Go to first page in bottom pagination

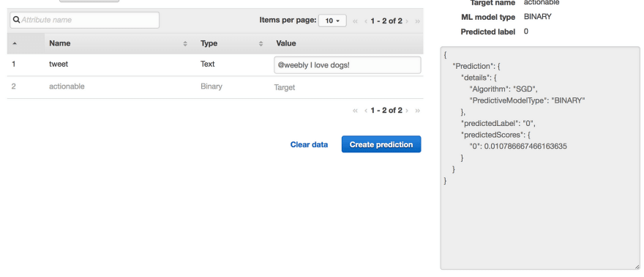(x=355, y=110)
